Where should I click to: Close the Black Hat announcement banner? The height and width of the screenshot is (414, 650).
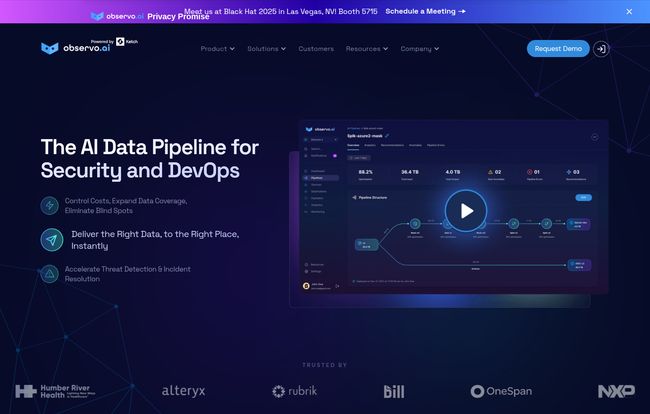click(629, 12)
